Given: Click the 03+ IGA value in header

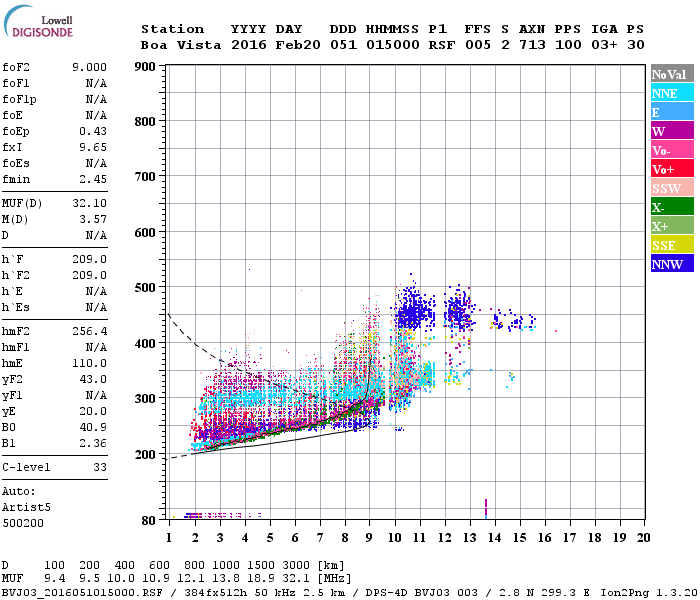Looking at the screenshot, I should 604,45.
